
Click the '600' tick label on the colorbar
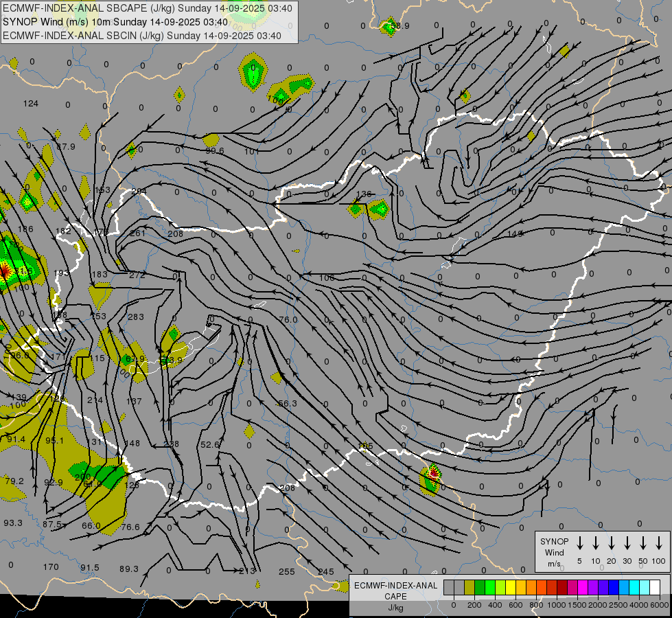tap(515, 605)
